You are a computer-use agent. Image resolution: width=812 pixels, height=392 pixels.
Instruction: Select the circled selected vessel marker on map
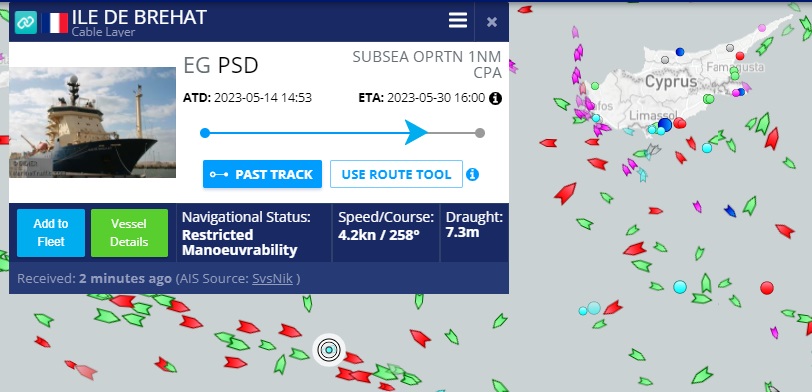328,350
